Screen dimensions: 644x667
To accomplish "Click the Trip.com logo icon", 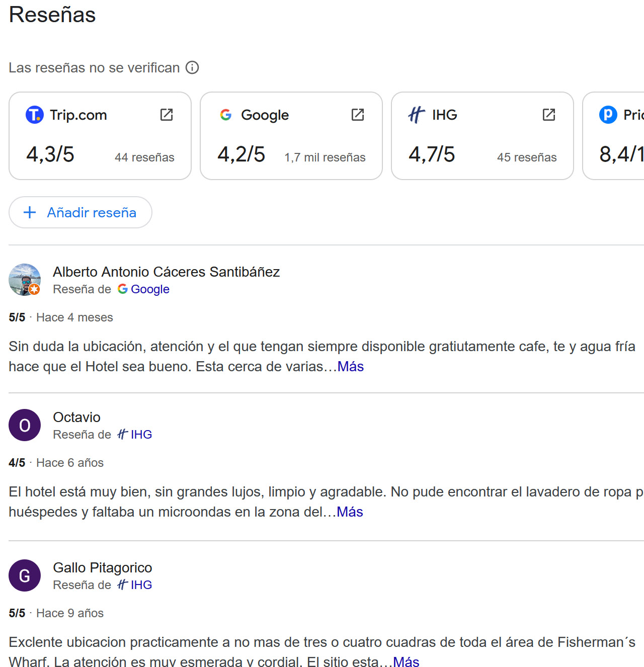I will (x=34, y=115).
